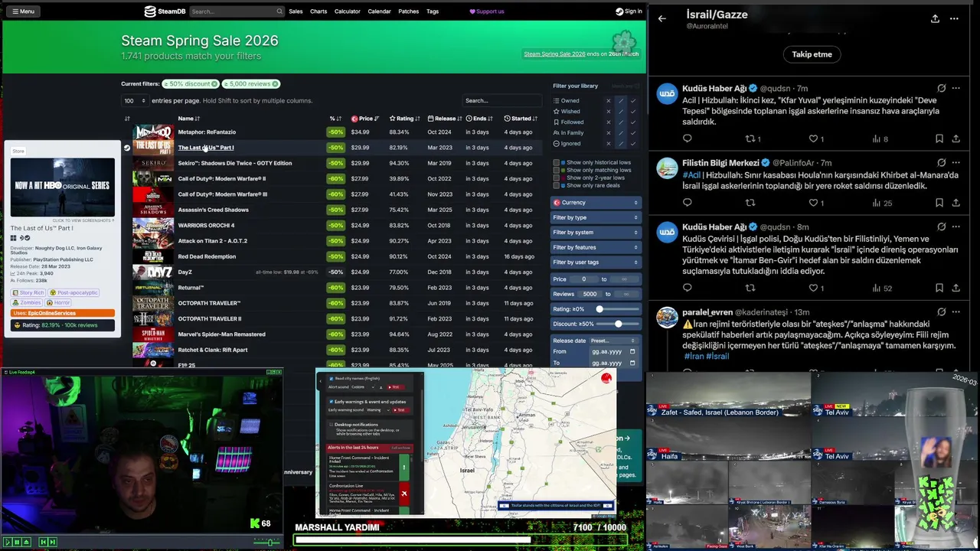The height and width of the screenshot is (551, 980).
Task: Open İsrail/Gazze list more options
Action: click(x=954, y=18)
